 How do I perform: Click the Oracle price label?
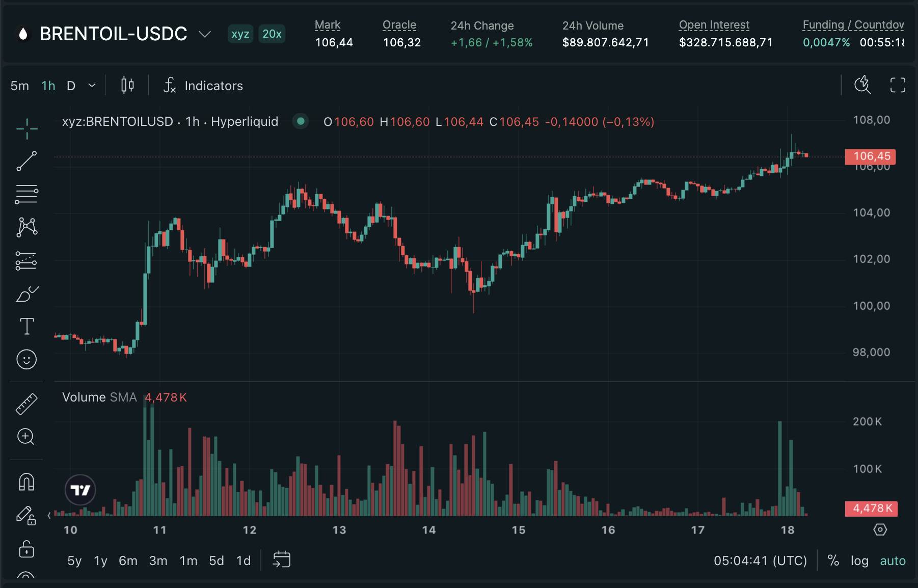399,25
